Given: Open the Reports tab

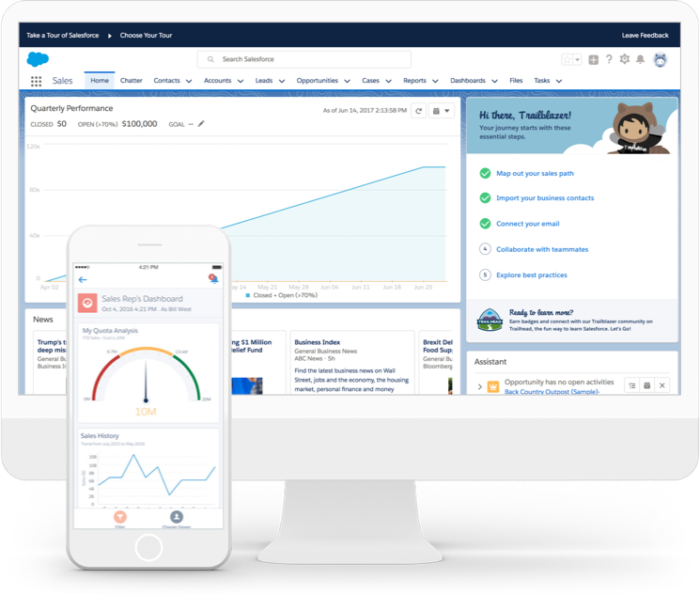Looking at the screenshot, I should click(414, 81).
